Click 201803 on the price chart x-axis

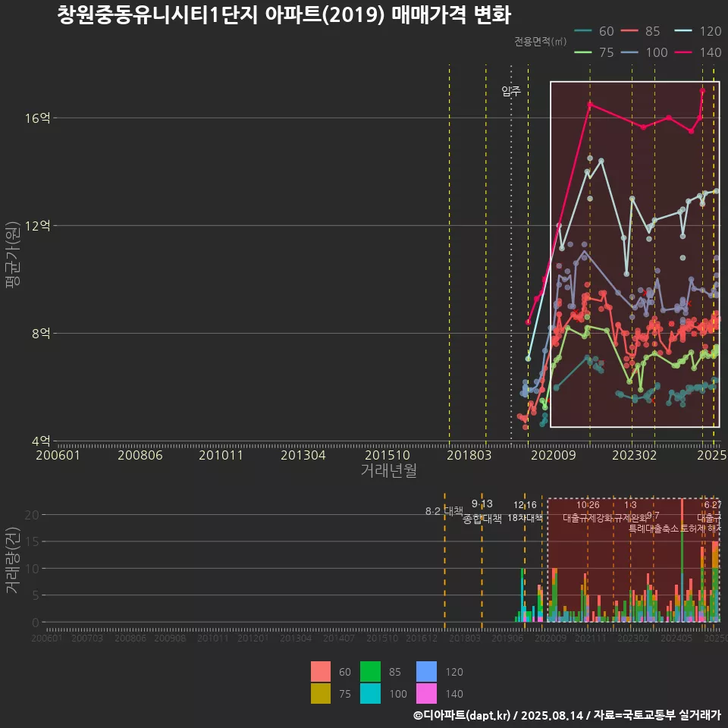[x=469, y=455]
